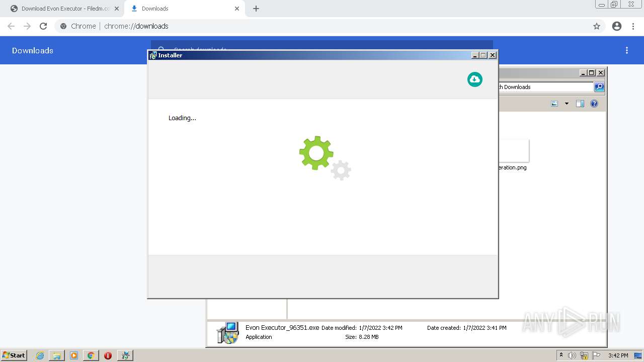Viewport: 644px width, 362px height.
Task: Click the Date modified value 1/7/2022 3:42 PM
Action: [x=380, y=328]
